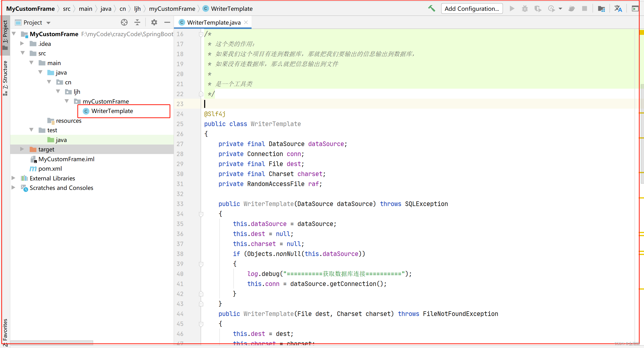Screen dimensions: 644x348
Task: Fold the comment block at line 16
Action: pos(201,34)
